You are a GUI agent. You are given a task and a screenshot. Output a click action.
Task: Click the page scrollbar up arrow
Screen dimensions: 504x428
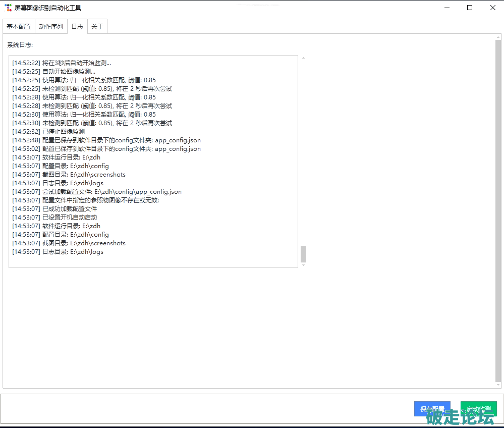click(x=498, y=37)
